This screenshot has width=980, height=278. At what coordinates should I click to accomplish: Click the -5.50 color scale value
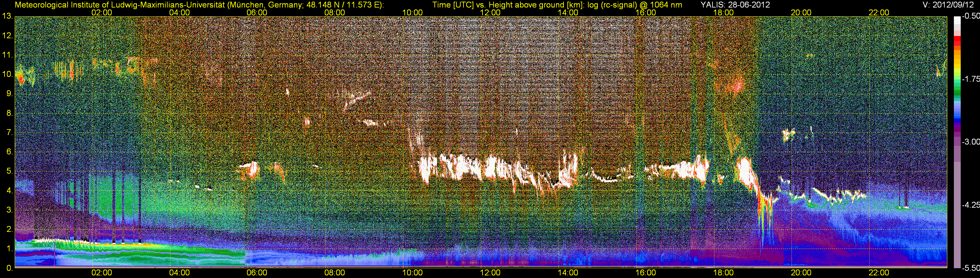(971, 268)
